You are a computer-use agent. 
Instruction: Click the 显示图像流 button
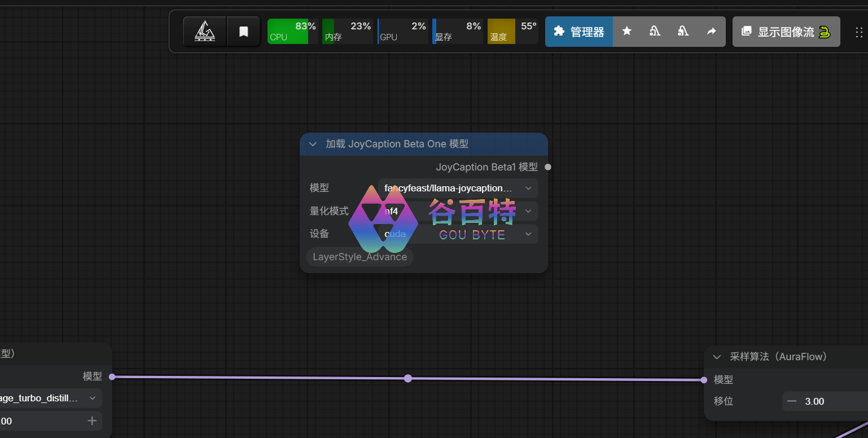coord(786,32)
